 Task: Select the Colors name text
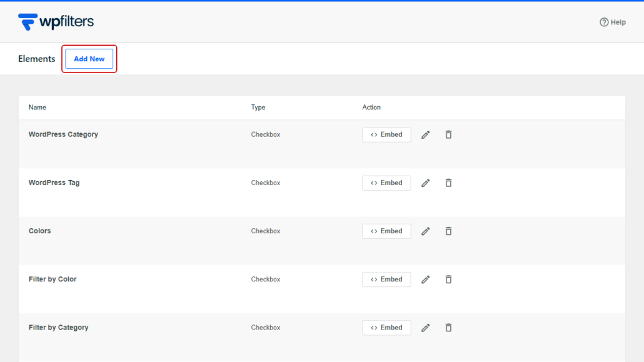[40, 231]
